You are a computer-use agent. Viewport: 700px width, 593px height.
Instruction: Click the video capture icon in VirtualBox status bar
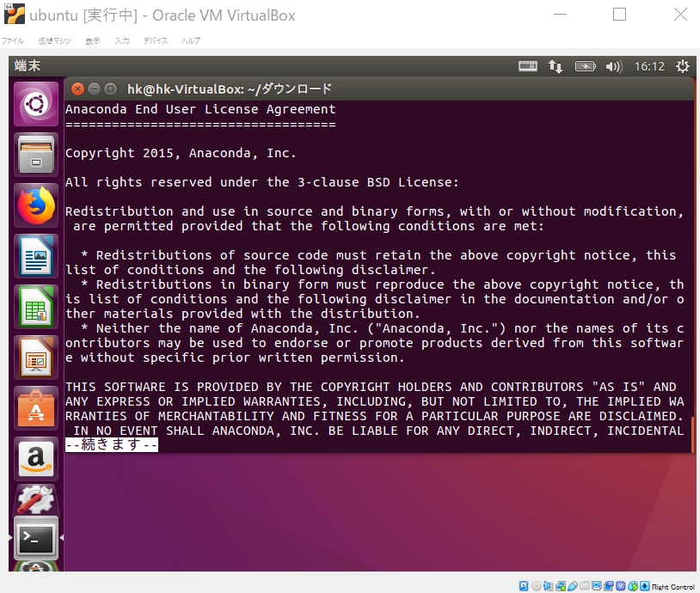608,586
